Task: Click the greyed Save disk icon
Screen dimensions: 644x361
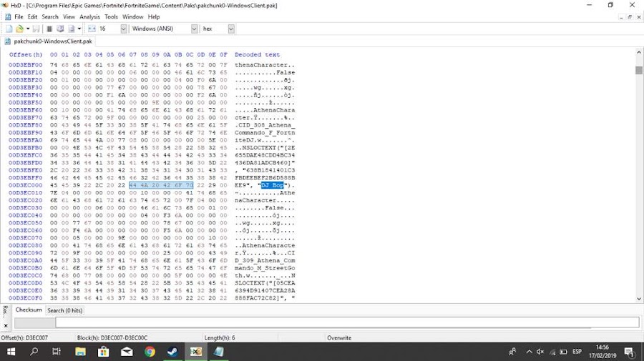Action: (x=36, y=29)
